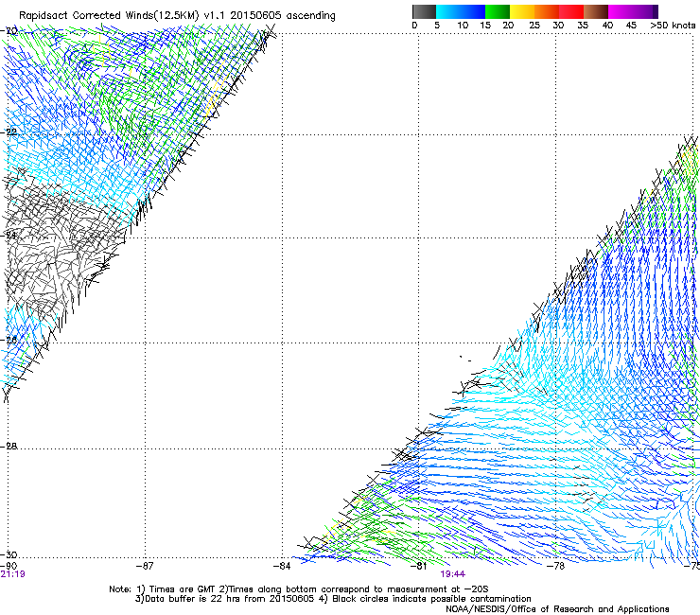Click the red 30-35 knots legend segment
The width and height of the screenshot is (700, 615).
click(571, 11)
